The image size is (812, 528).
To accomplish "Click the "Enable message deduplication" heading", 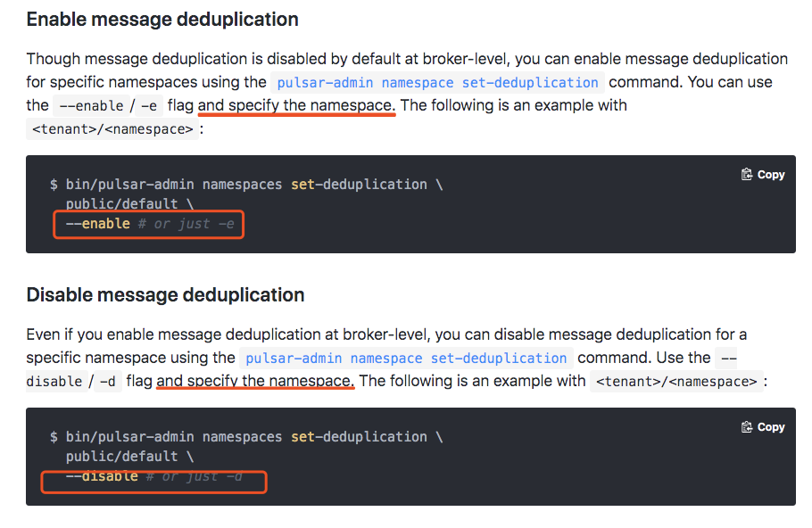I will pyautogui.click(x=162, y=20).
